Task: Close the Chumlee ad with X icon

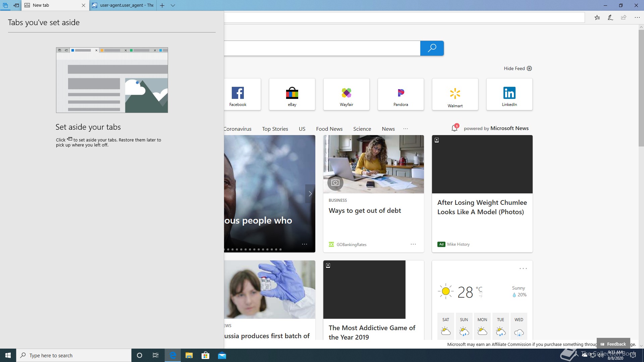Action: point(437,140)
